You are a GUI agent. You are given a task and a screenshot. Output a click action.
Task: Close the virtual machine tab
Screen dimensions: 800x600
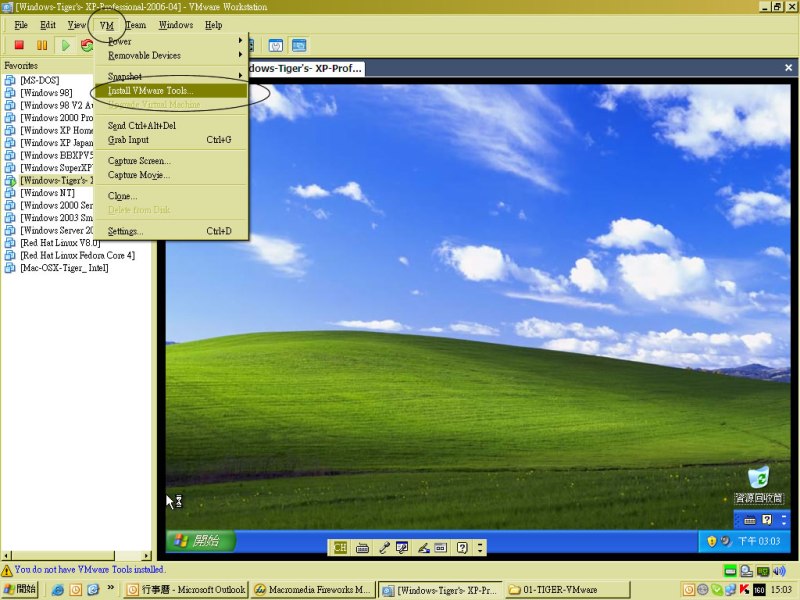tap(788, 68)
